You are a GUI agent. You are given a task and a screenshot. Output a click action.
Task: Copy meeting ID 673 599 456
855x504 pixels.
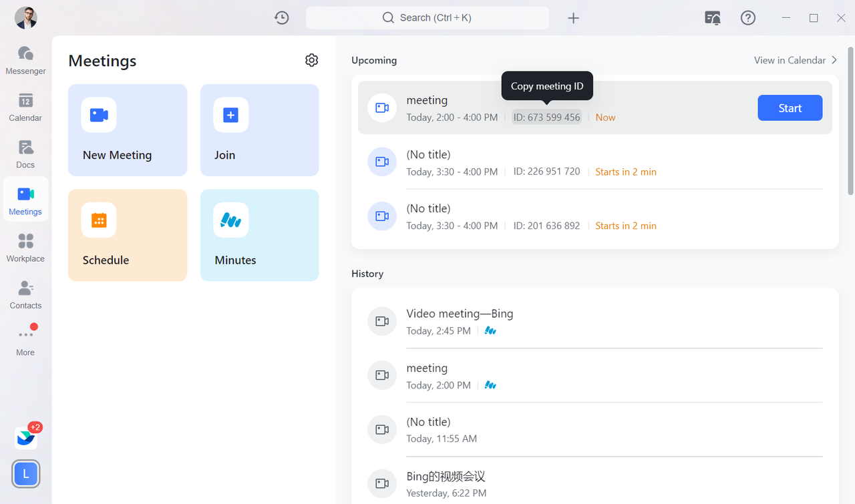546,117
